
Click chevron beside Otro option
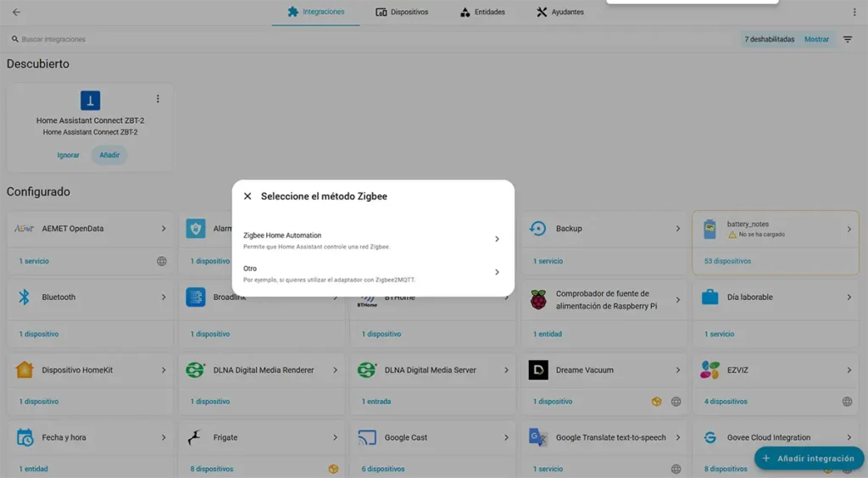pyautogui.click(x=497, y=272)
